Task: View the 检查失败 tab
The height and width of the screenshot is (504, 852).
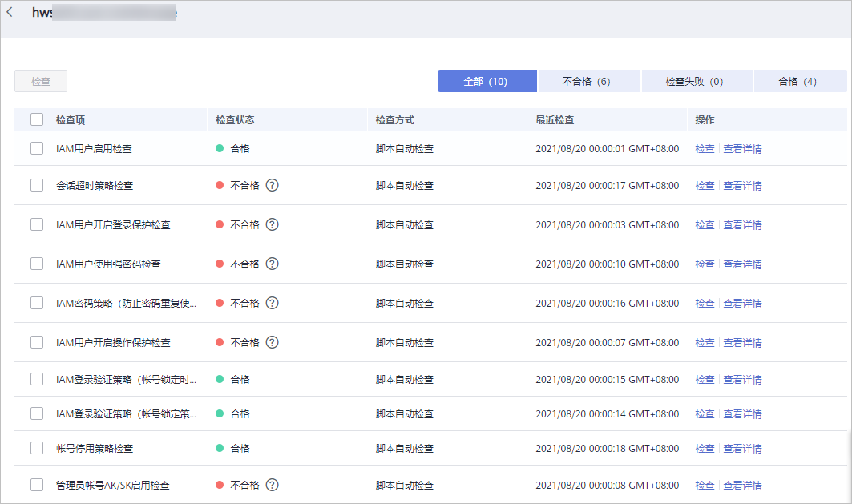Action: coord(696,80)
